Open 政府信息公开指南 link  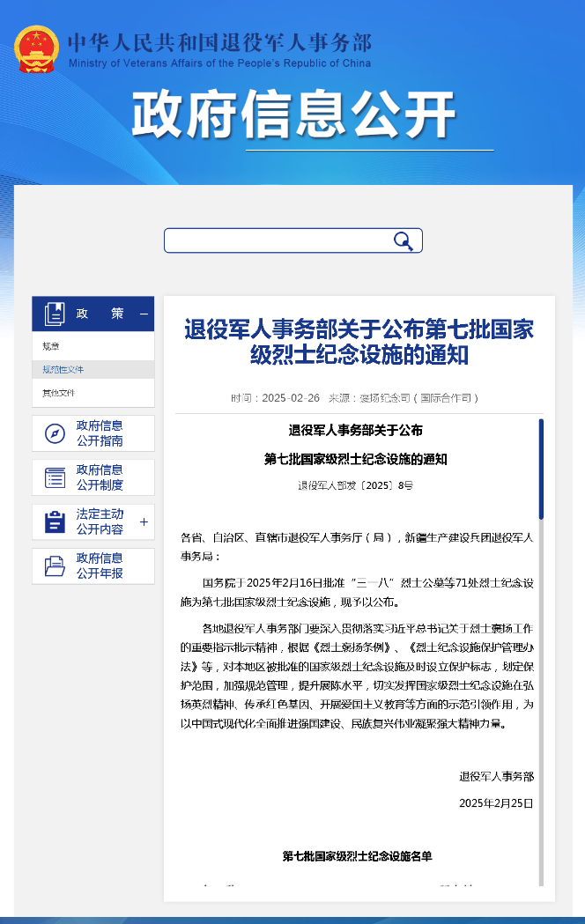pos(100,433)
